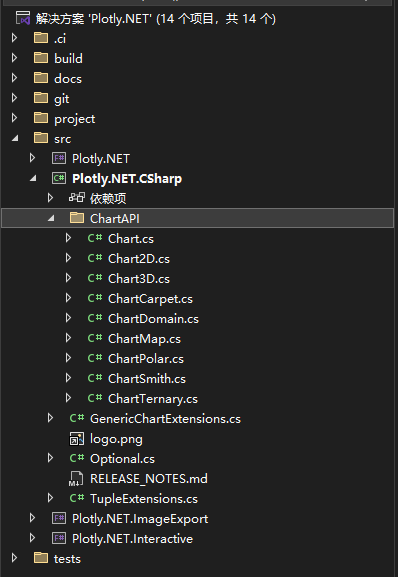Collapse the Plotly.NET.CSharp project arrow
The height and width of the screenshot is (577, 398).
coord(33,178)
